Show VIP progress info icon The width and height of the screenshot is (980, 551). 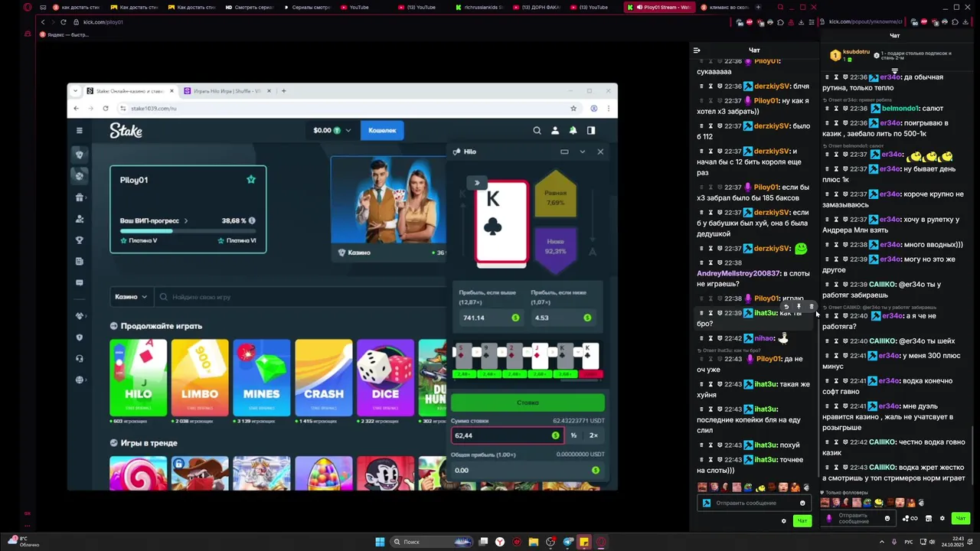252,220
